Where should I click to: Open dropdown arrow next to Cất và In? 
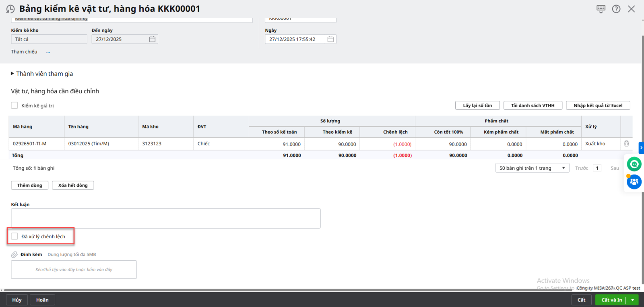coord(632,300)
